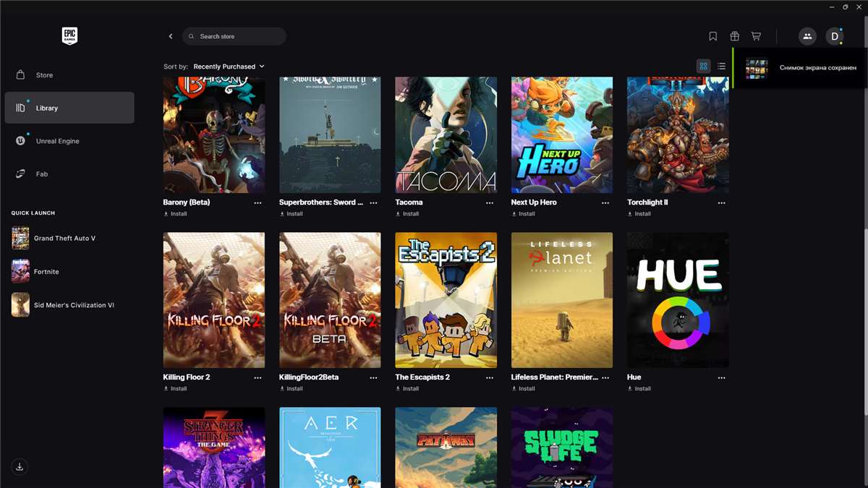
Task: Open the three-dot menu for Killing Floor 2
Action: [258, 378]
